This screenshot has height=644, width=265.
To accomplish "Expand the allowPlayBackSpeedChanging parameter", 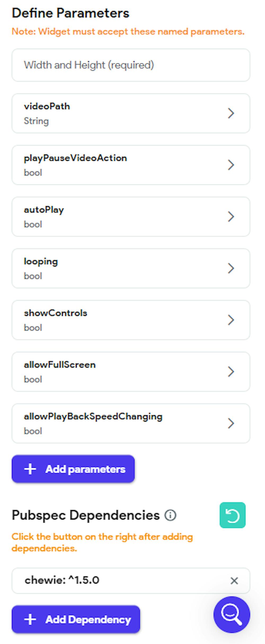I will pos(231,423).
